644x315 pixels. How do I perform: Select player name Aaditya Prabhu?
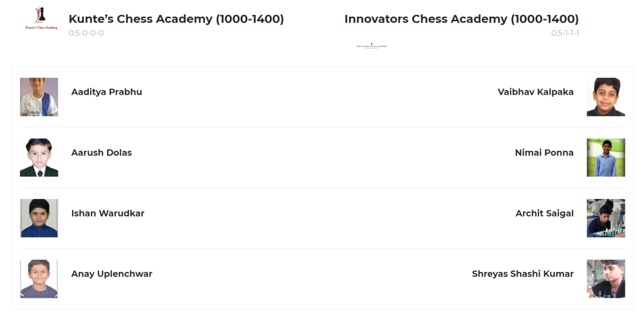(106, 92)
